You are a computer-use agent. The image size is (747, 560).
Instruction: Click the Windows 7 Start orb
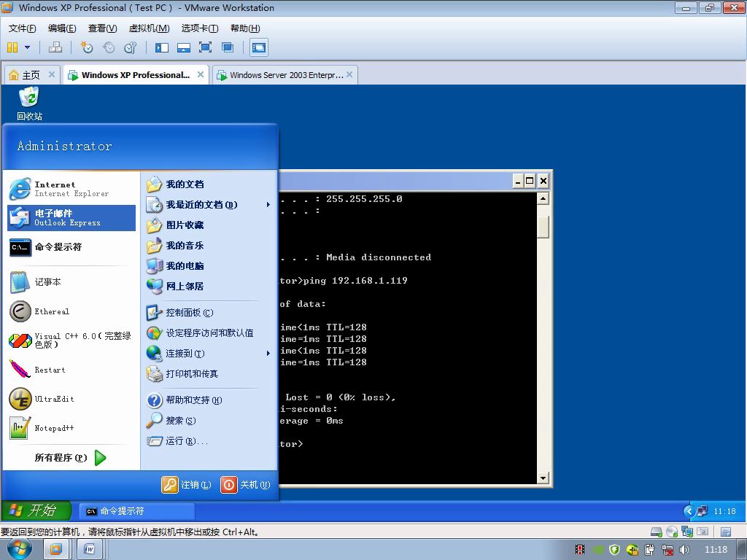click(20, 549)
